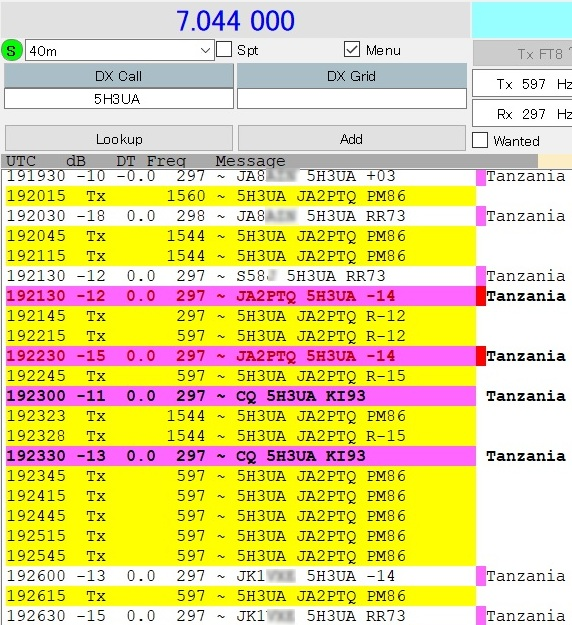This screenshot has height=625, width=572.
Task: Select the 192515 Tx PM86 row
Action: pyautogui.click(x=241, y=536)
